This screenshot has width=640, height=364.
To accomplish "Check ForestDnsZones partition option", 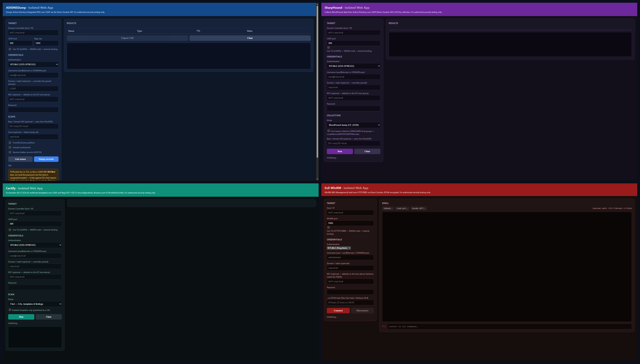I will 10,143.
